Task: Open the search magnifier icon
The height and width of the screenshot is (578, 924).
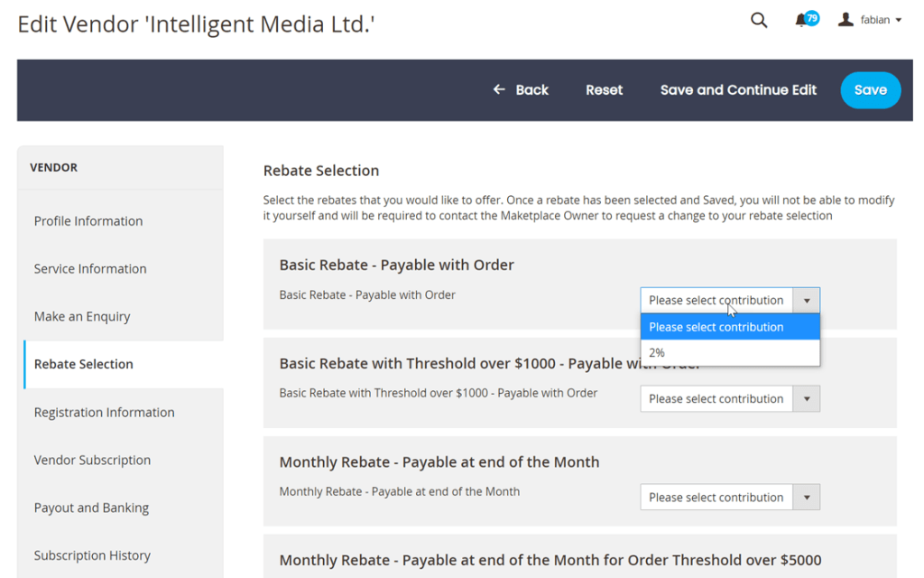Action: [x=759, y=21]
